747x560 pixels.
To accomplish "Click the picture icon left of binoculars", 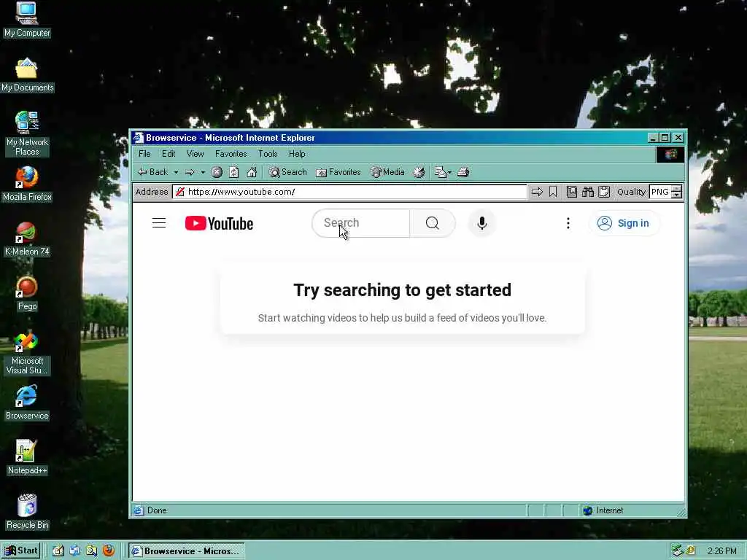I will pyautogui.click(x=572, y=192).
